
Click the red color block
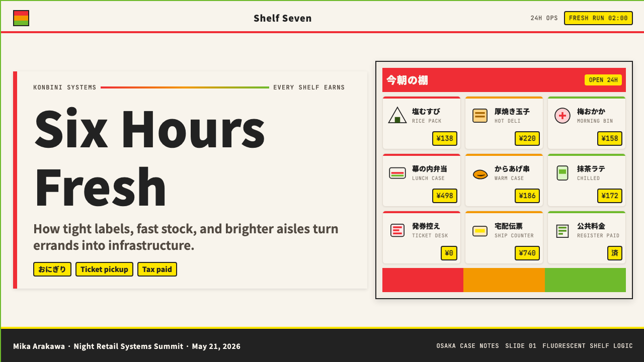point(423,280)
